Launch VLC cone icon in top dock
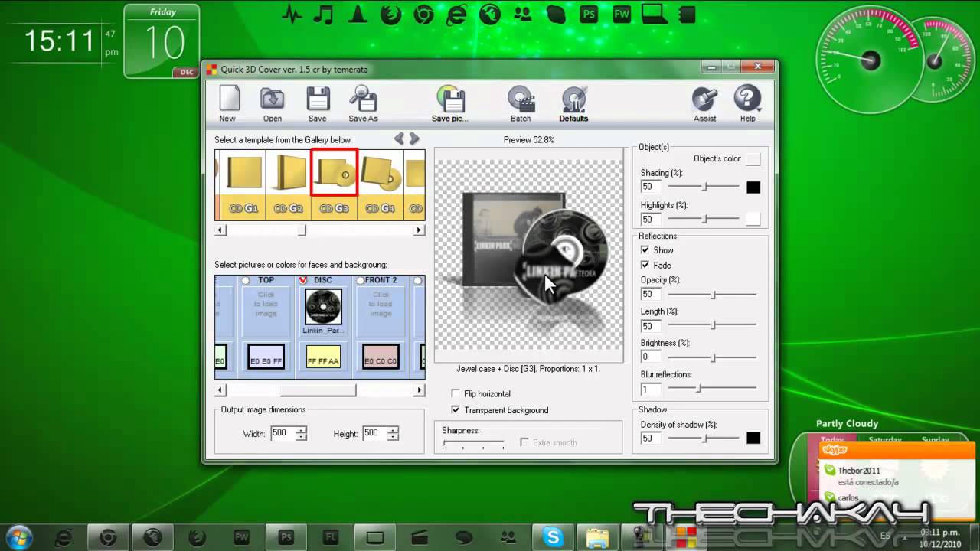This screenshot has height=551, width=980. pyautogui.click(x=357, y=15)
